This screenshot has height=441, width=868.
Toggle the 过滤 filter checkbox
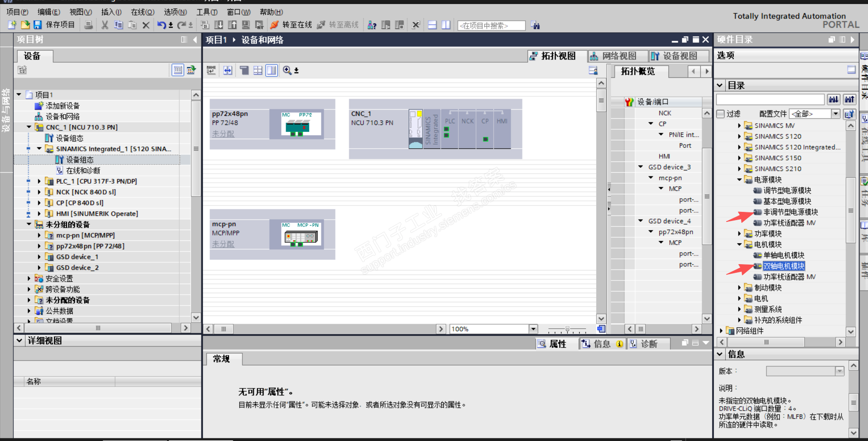[x=721, y=114]
